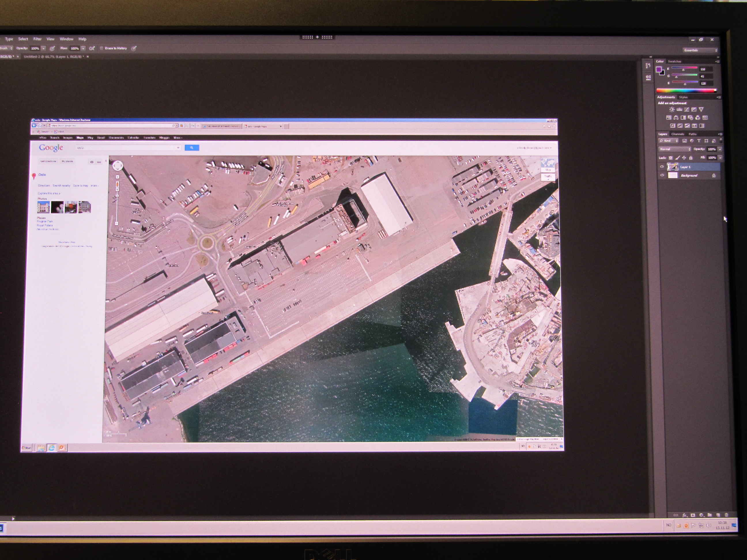Open the Filter menu
Image resolution: width=747 pixels, height=560 pixels.
click(38, 39)
